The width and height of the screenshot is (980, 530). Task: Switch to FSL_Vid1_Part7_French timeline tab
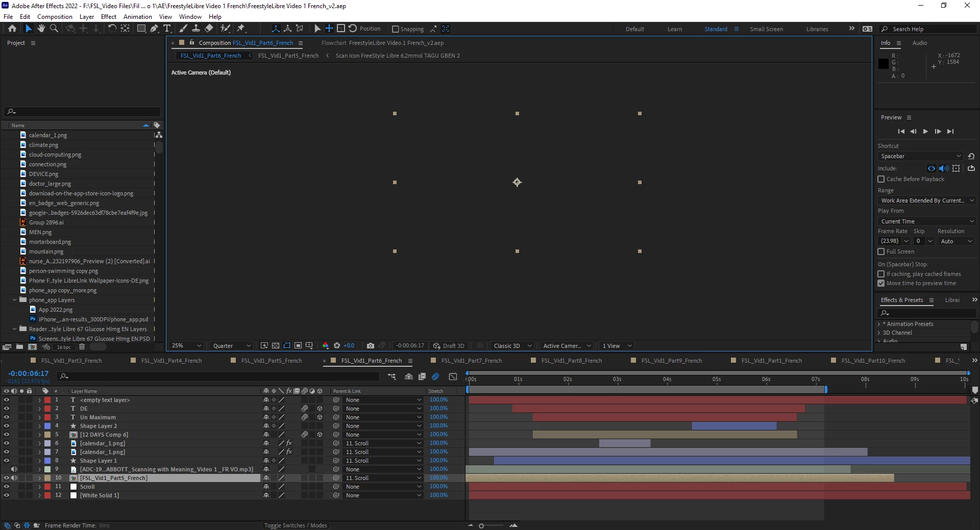point(471,361)
